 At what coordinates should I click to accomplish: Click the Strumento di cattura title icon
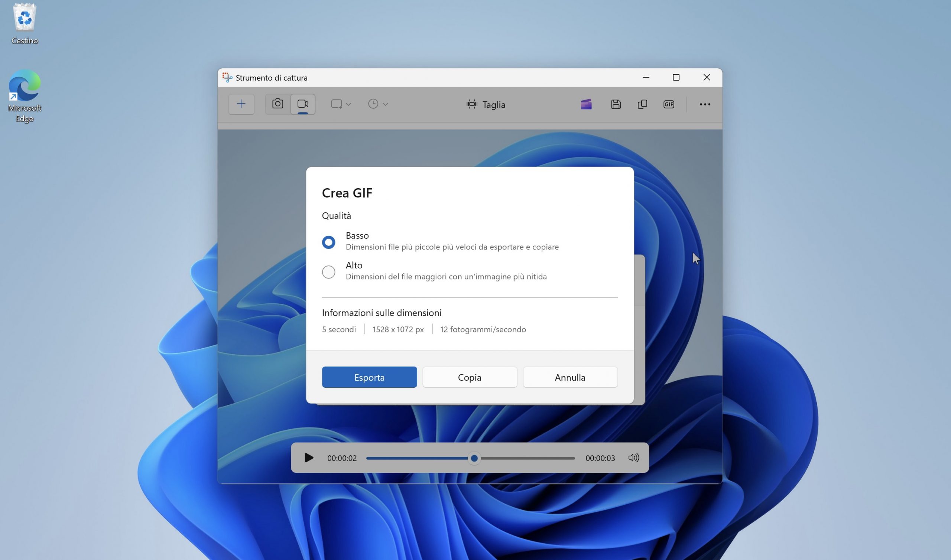click(227, 77)
